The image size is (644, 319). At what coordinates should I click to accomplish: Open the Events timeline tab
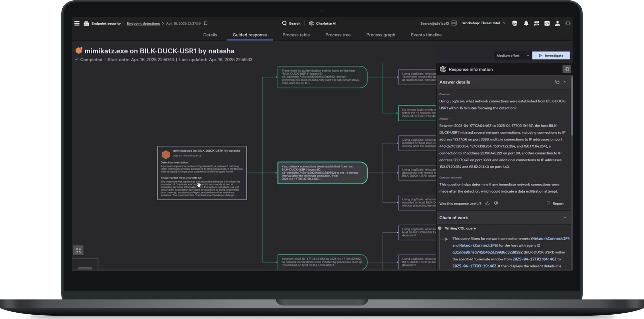coord(426,35)
